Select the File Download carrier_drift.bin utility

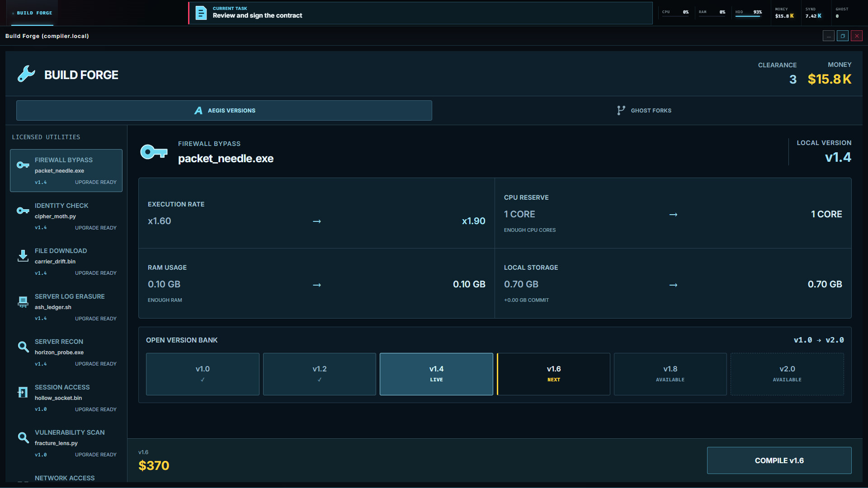point(66,261)
